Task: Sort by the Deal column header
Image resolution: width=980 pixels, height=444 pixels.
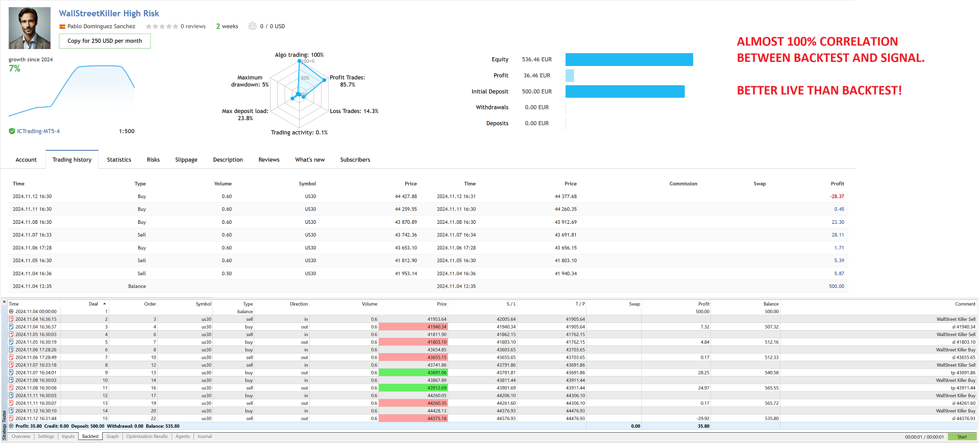Action: pyautogui.click(x=93, y=304)
